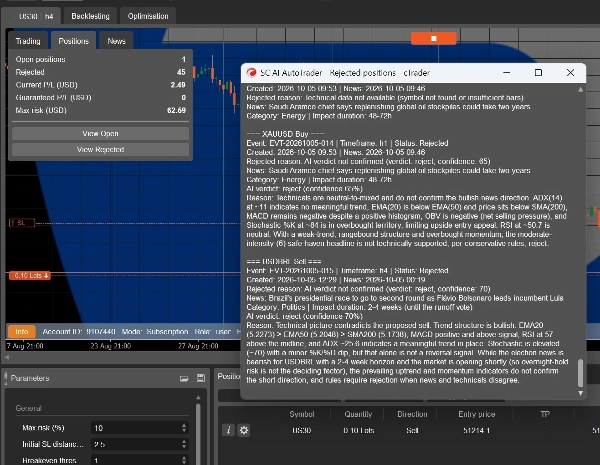This screenshot has height=465, width=600.
Task: Click the Sell direction cell
Action: [x=412, y=431]
